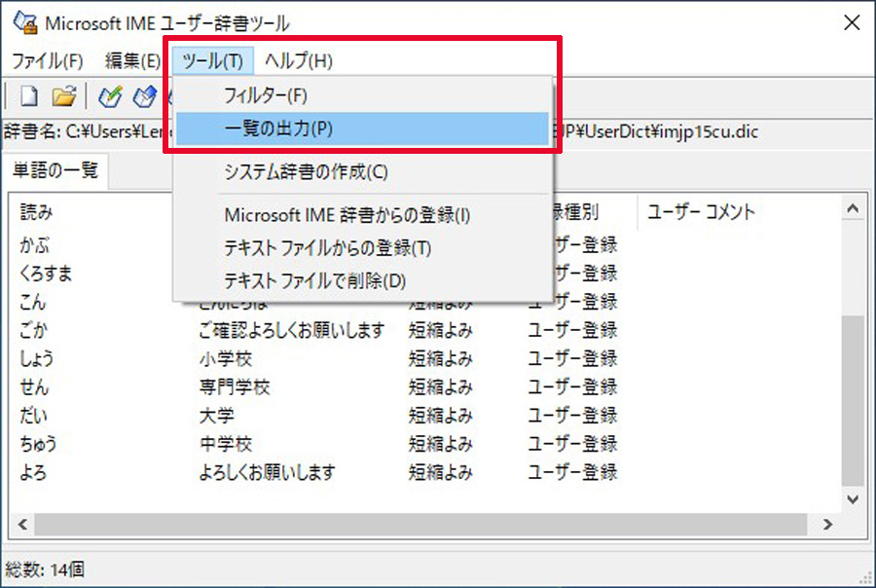Click the new dictionary file icon
The height and width of the screenshot is (588, 876).
pyautogui.click(x=29, y=96)
